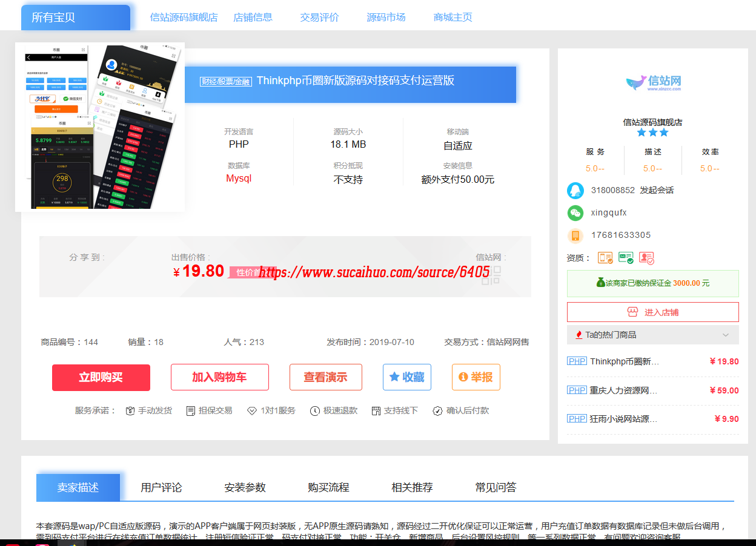
Task: Open 店铺信息 in the top navigation
Action: [x=253, y=18]
